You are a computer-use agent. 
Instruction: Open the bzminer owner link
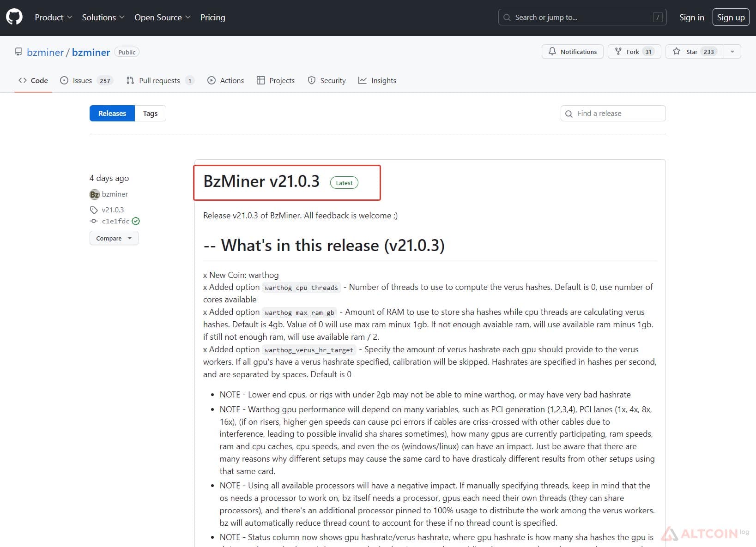[45, 52]
